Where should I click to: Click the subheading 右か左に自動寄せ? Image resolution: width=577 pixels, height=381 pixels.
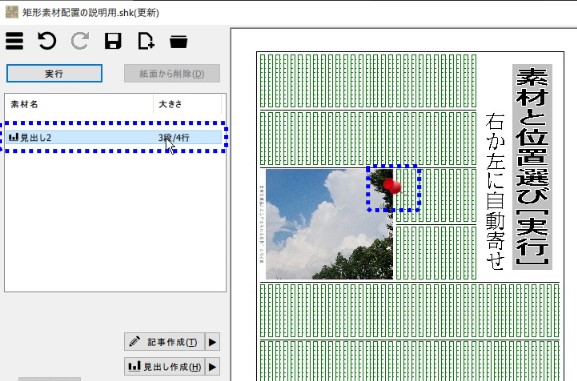tap(495, 191)
